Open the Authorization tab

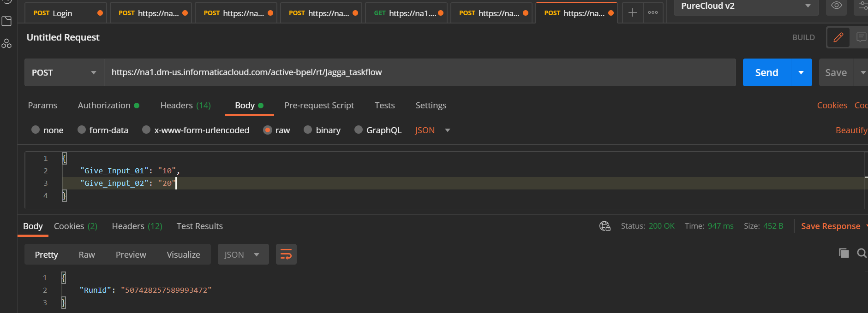pyautogui.click(x=108, y=106)
